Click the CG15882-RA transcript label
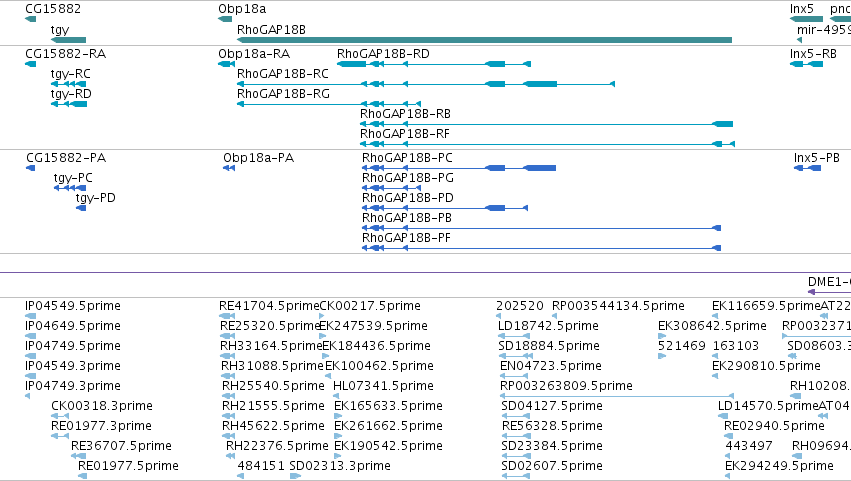851x481 pixels. pyautogui.click(x=66, y=54)
